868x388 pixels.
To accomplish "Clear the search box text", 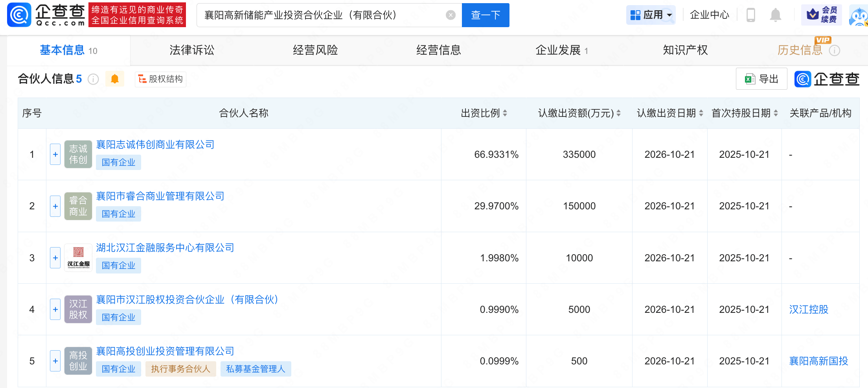I will (x=451, y=15).
